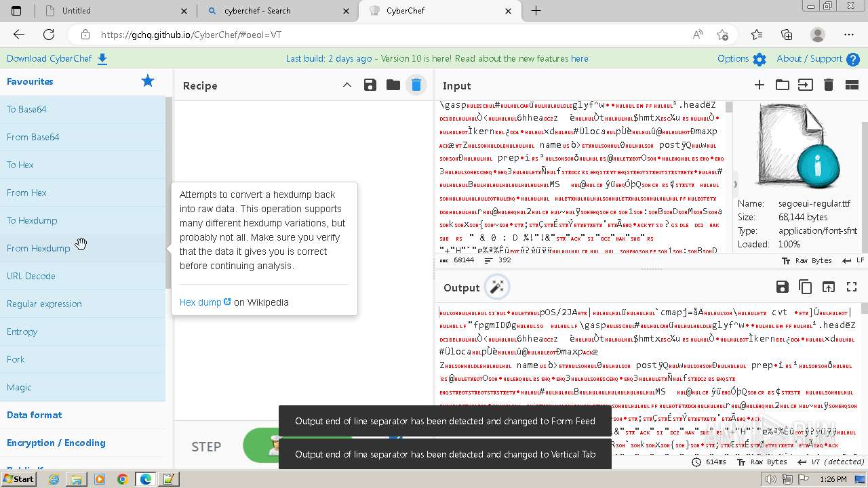Image resolution: width=868 pixels, height=488 pixels.
Task: Click the segoeui-regular.ttf file thumbnail
Action: coord(798,146)
